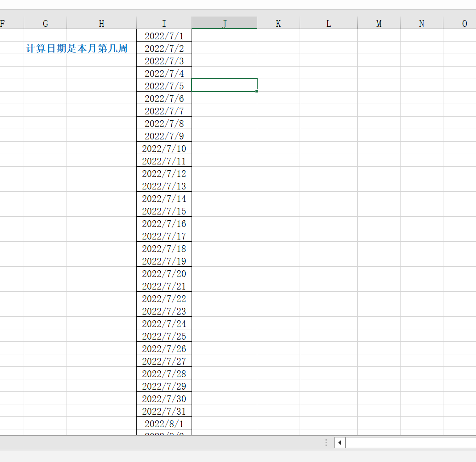
Task: Select cell containing 2022/7/10
Action: pyautogui.click(x=164, y=148)
